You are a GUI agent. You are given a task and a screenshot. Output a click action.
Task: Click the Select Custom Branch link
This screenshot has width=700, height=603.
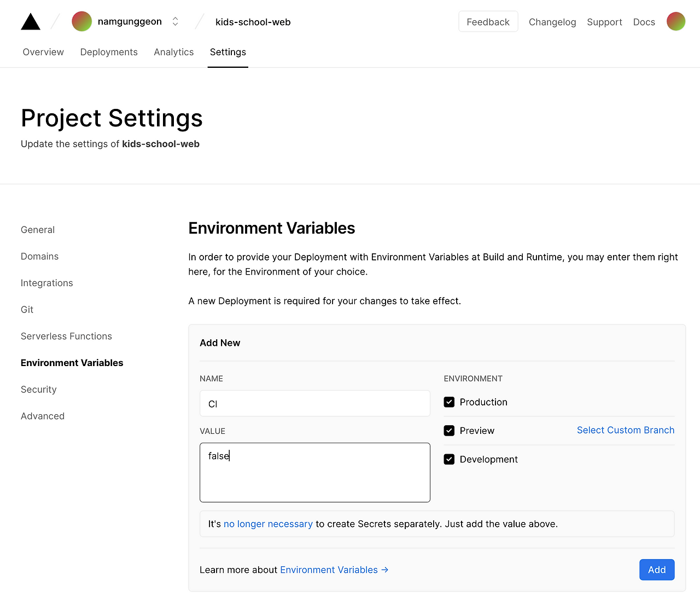(626, 430)
